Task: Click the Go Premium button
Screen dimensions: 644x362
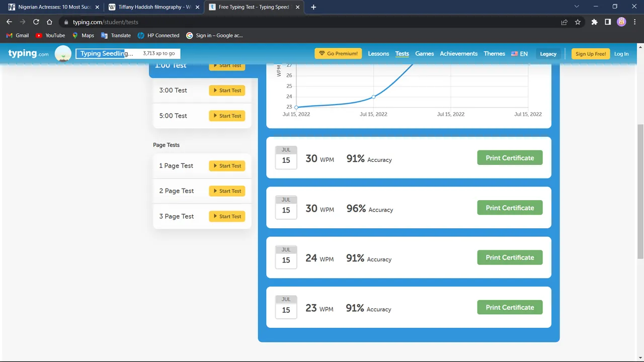Action: [x=338, y=54]
